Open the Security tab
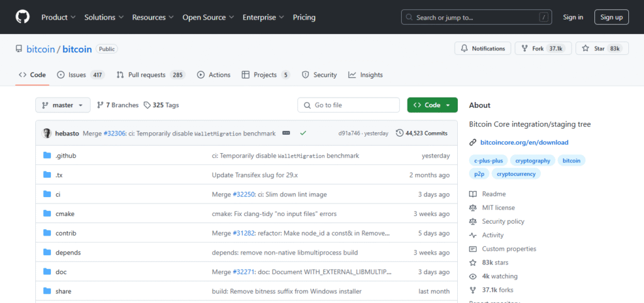 coord(319,75)
